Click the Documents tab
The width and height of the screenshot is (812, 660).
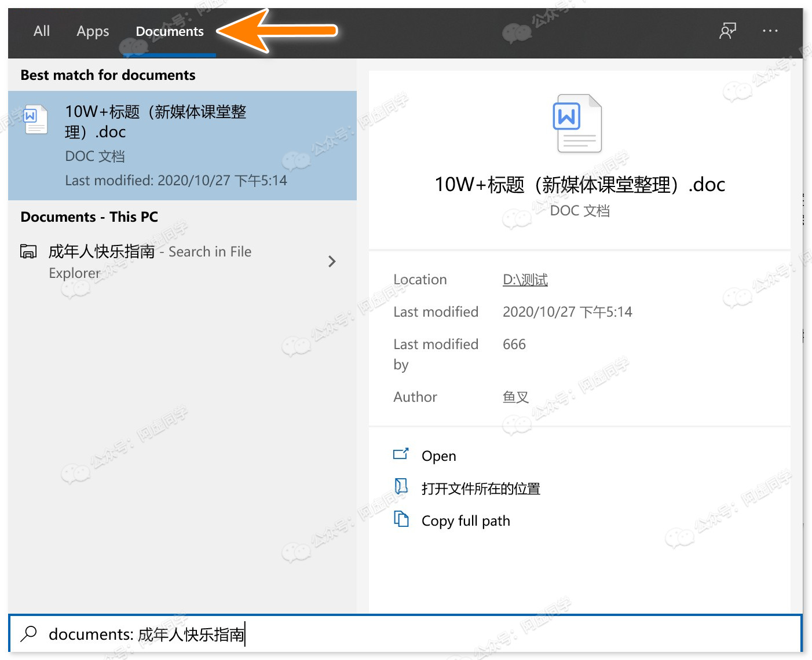coord(169,31)
